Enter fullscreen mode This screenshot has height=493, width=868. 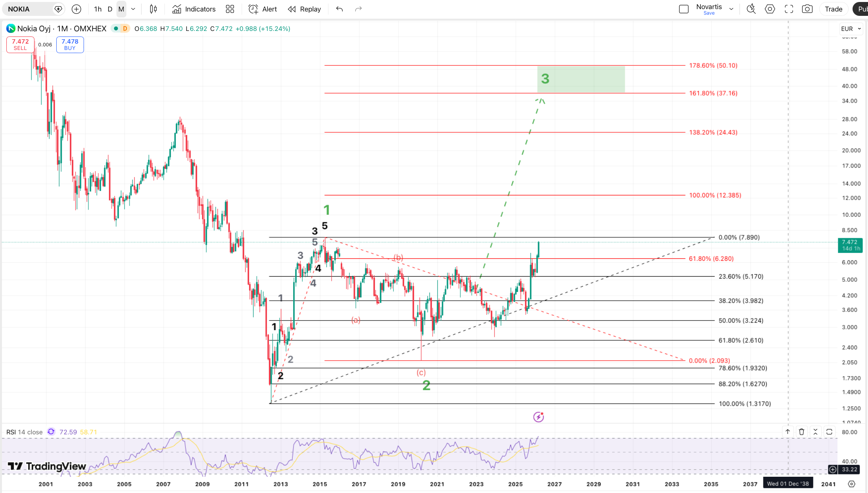(789, 9)
